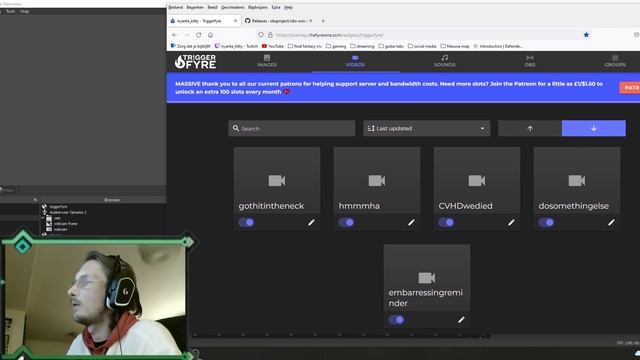Click the camera icon on embarressingreminder card
The height and width of the screenshot is (360, 640).
pyautogui.click(x=427, y=278)
